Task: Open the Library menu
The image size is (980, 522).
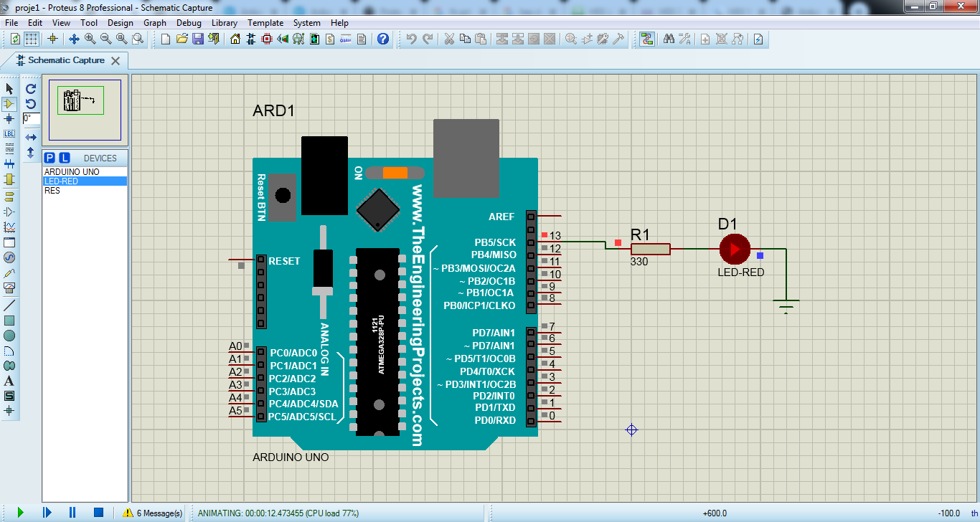Action: tap(225, 23)
